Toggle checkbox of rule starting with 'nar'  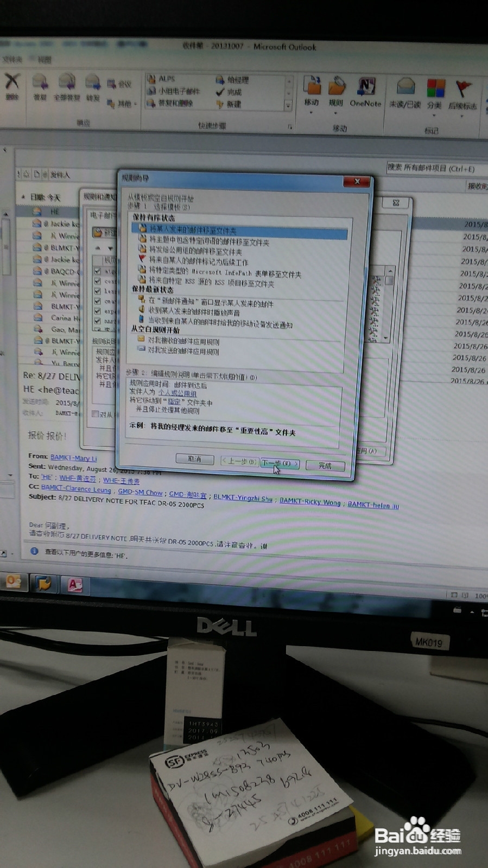tap(97, 321)
